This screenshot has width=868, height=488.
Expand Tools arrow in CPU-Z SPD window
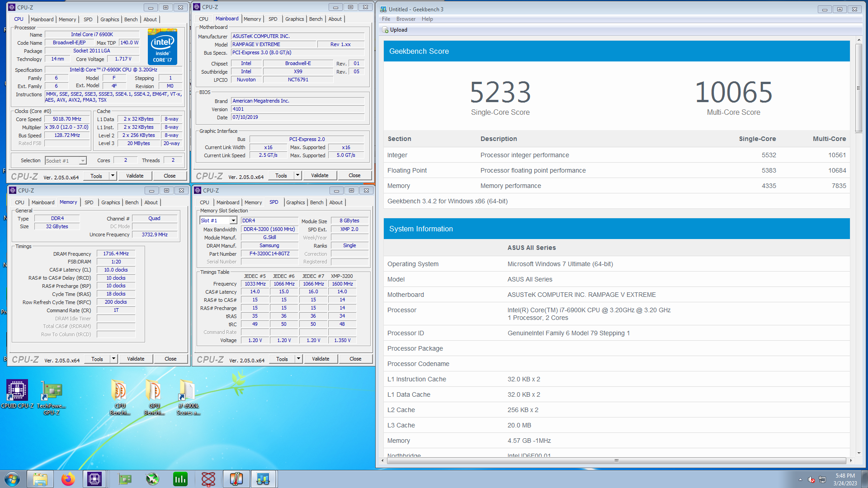pyautogui.click(x=298, y=359)
